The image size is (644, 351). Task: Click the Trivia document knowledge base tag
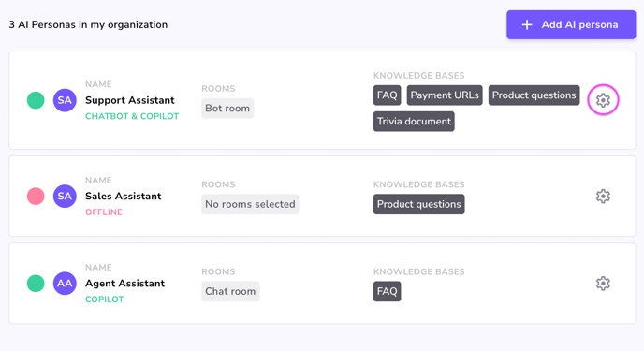414,122
